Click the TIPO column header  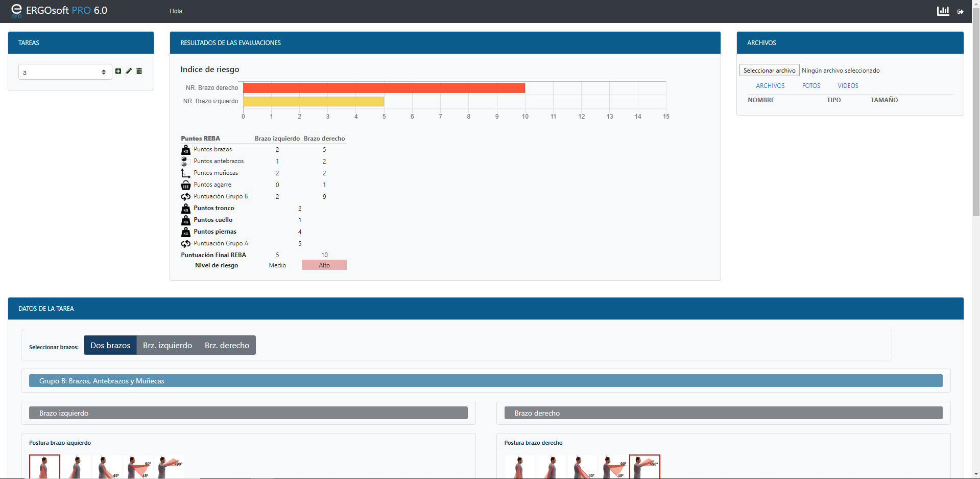tap(833, 100)
